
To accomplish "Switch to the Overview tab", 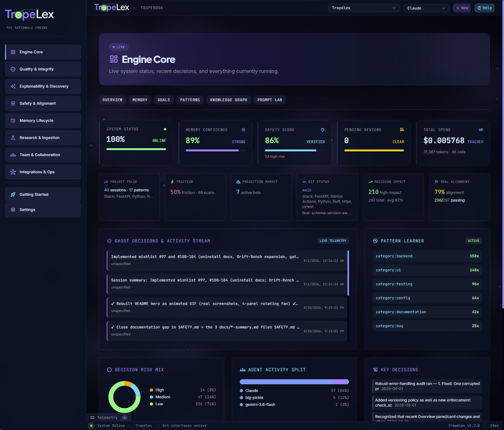I will click(x=112, y=100).
